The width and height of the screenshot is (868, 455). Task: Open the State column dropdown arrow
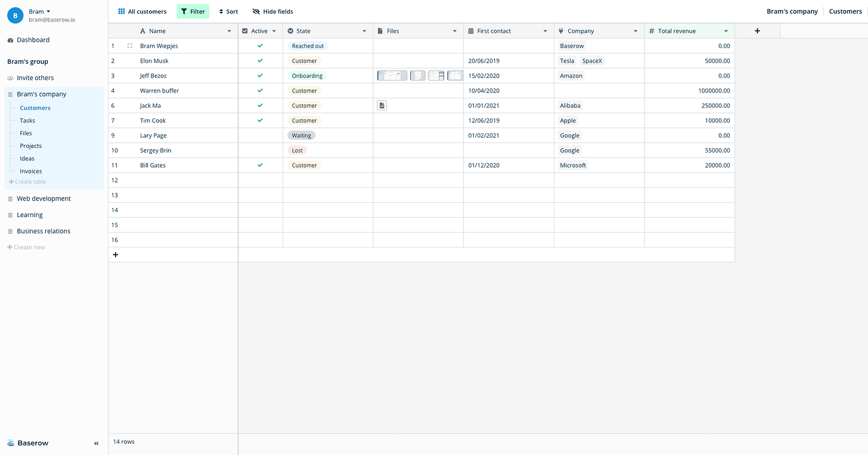coord(365,31)
